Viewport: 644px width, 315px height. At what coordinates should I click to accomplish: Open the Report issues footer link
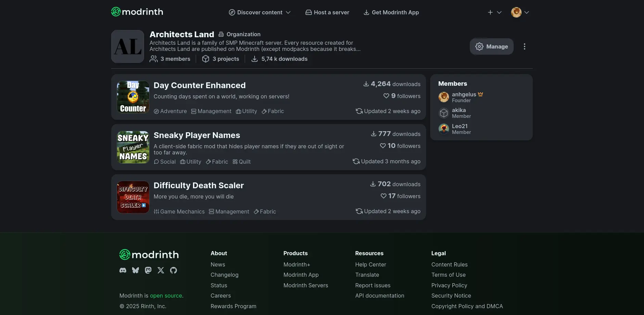click(373, 286)
